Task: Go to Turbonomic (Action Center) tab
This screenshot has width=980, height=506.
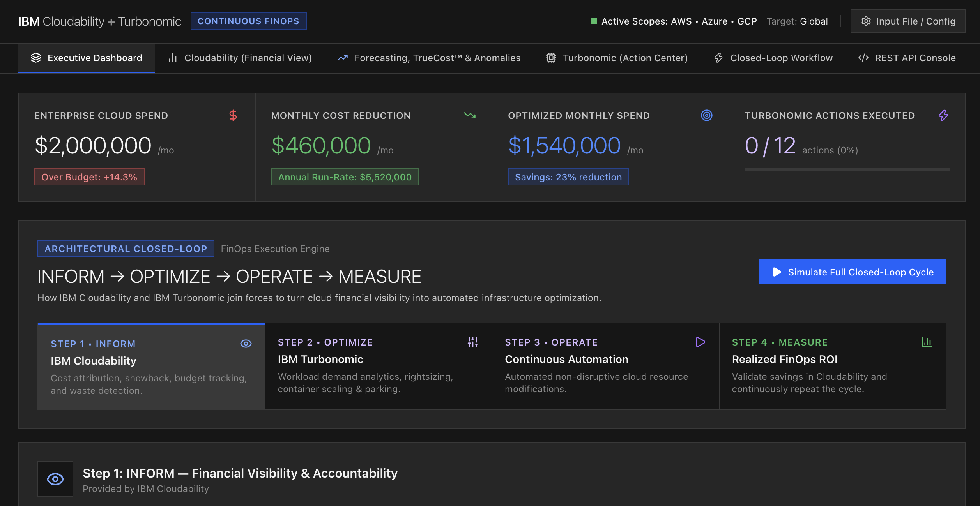Action: (617, 58)
